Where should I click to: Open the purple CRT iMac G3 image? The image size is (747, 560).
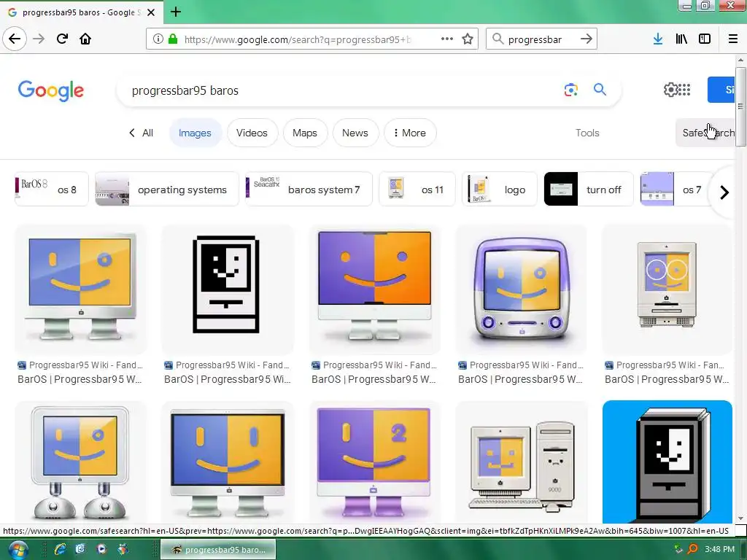521,289
